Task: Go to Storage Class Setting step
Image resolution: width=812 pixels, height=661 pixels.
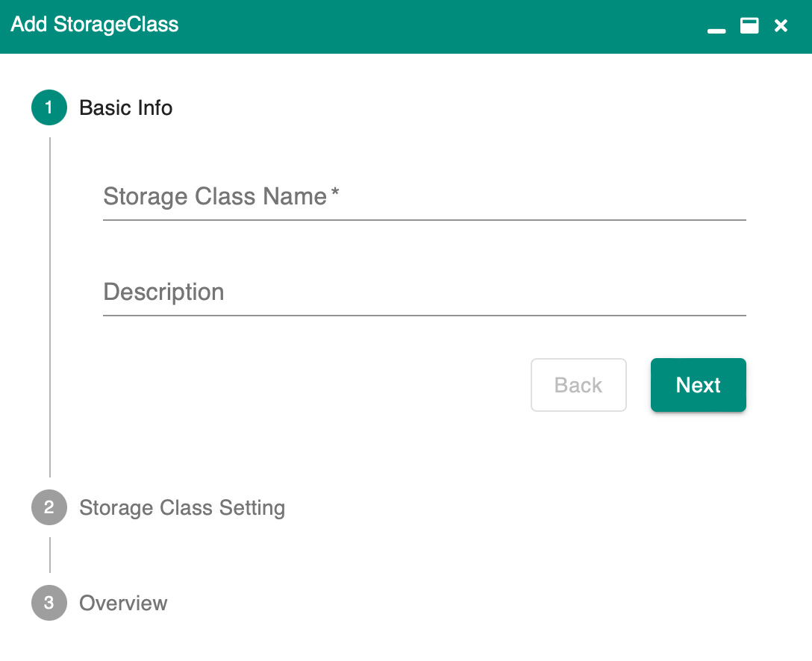Action: [x=182, y=508]
